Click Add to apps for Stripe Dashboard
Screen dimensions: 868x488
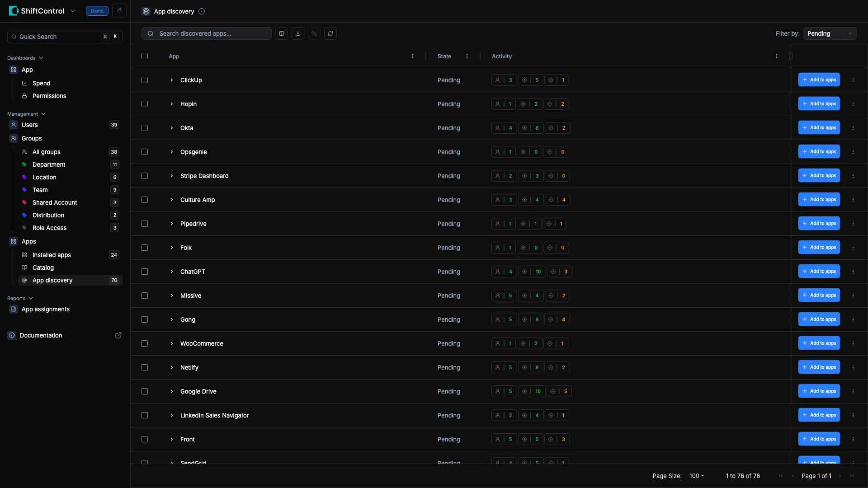point(819,176)
